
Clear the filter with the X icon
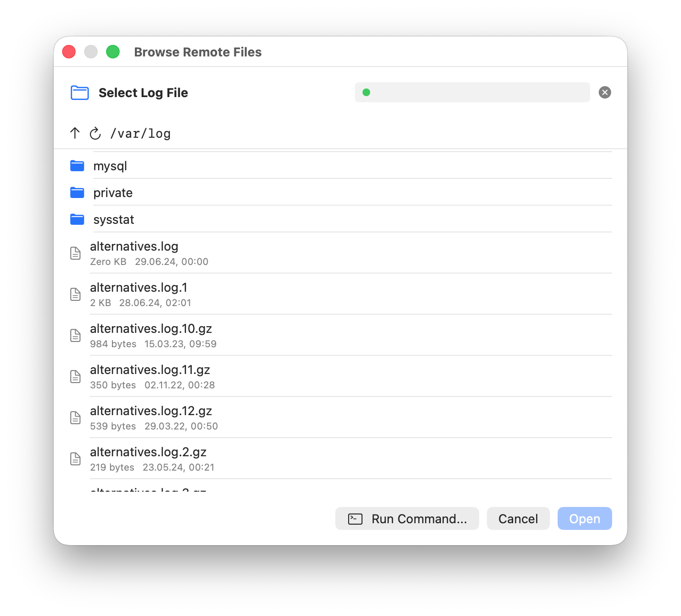605,92
